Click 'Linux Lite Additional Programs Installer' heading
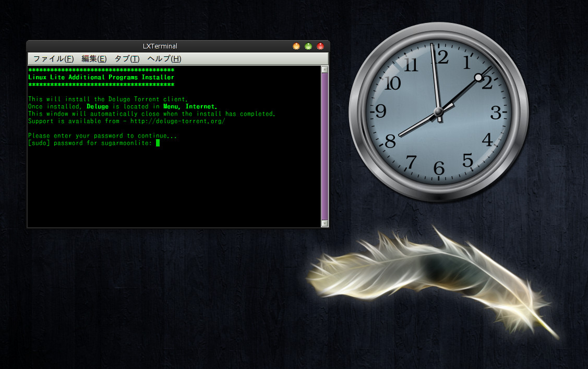588x369 pixels. (x=101, y=77)
